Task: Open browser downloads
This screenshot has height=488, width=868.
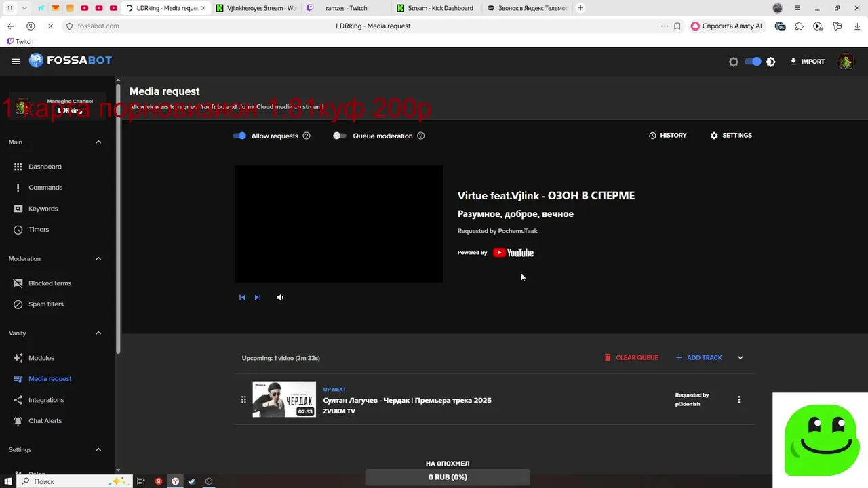Action: 856,26
